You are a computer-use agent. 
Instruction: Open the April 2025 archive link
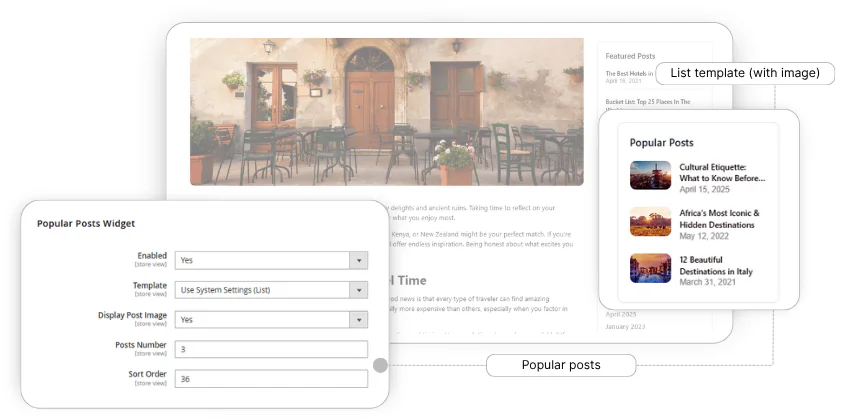point(621,314)
